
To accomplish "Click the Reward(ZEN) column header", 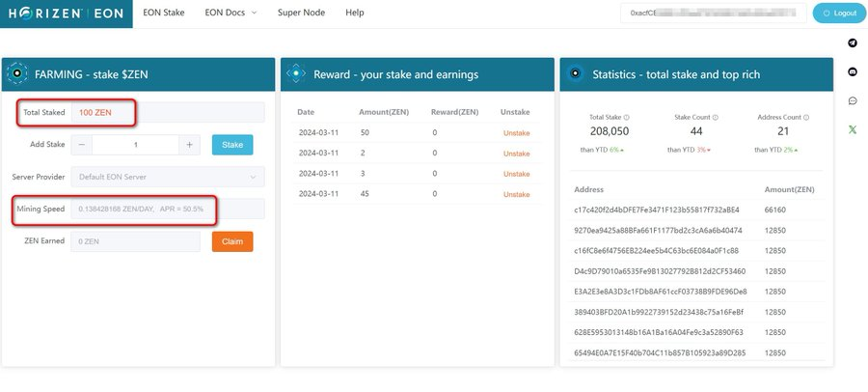I will (x=454, y=112).
